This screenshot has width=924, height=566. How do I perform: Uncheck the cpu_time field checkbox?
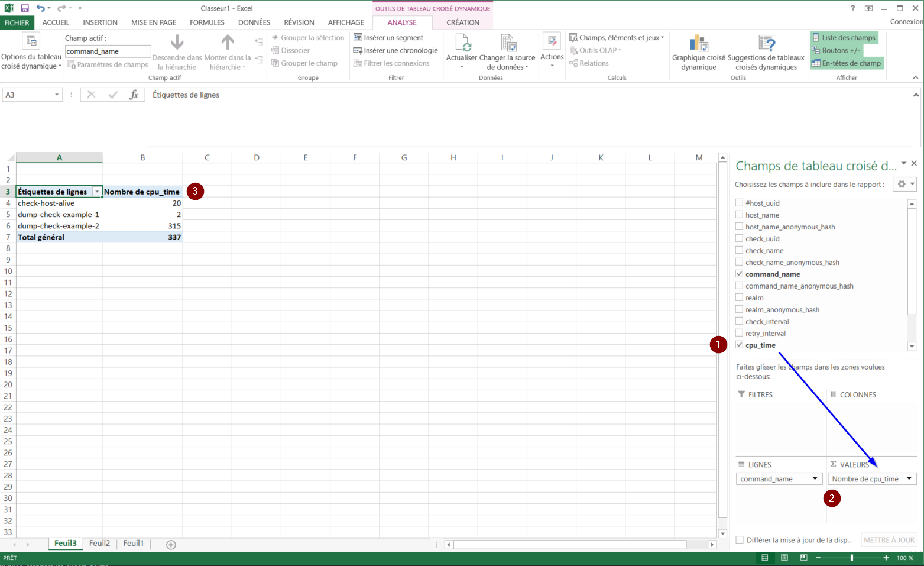[x=739, y=345]
